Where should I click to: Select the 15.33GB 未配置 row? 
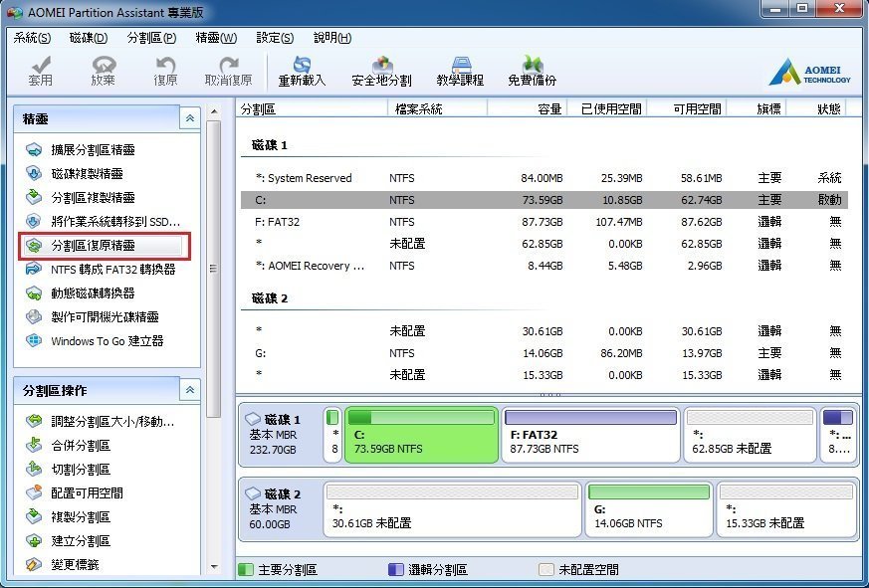pos(544,375)
